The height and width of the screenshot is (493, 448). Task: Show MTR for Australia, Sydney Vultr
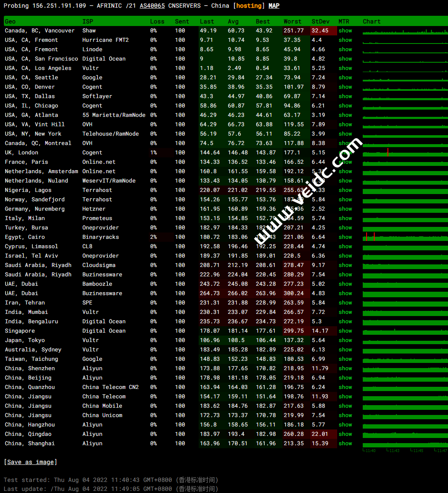(345, 350)
